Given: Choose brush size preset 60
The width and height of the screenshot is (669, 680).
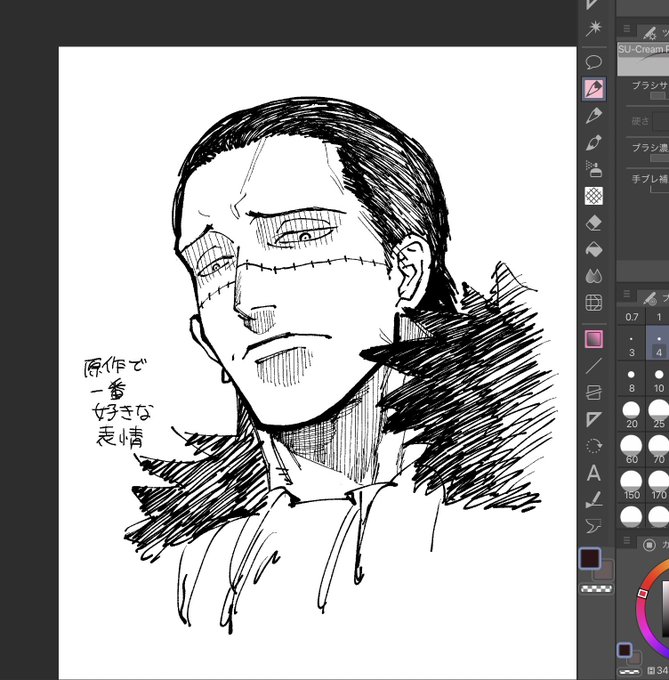Looking at the screenshot, I should pyautogui.click(x=631, y=450).
